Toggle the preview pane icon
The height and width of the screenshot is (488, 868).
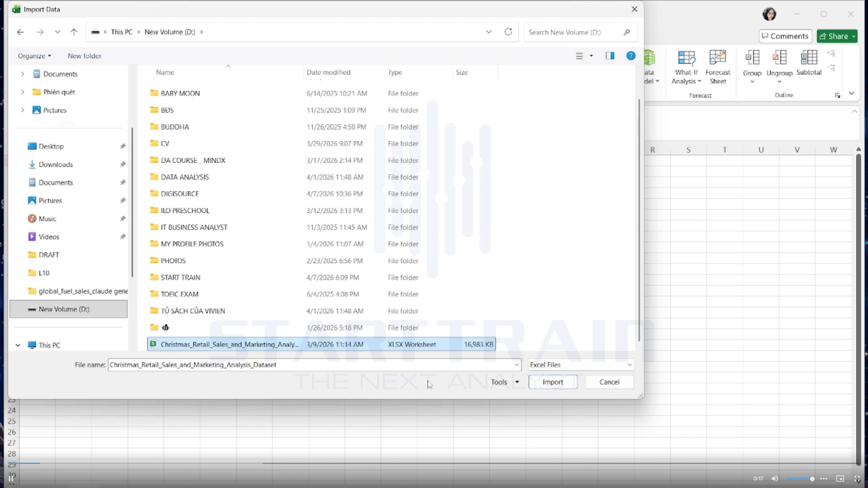[610, 56]
